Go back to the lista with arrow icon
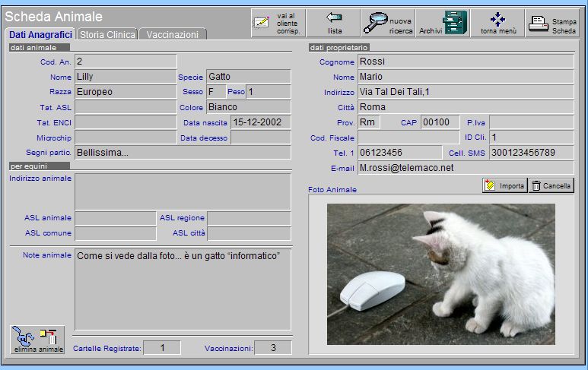Screen dimensions: 588x370 [335, 23]
